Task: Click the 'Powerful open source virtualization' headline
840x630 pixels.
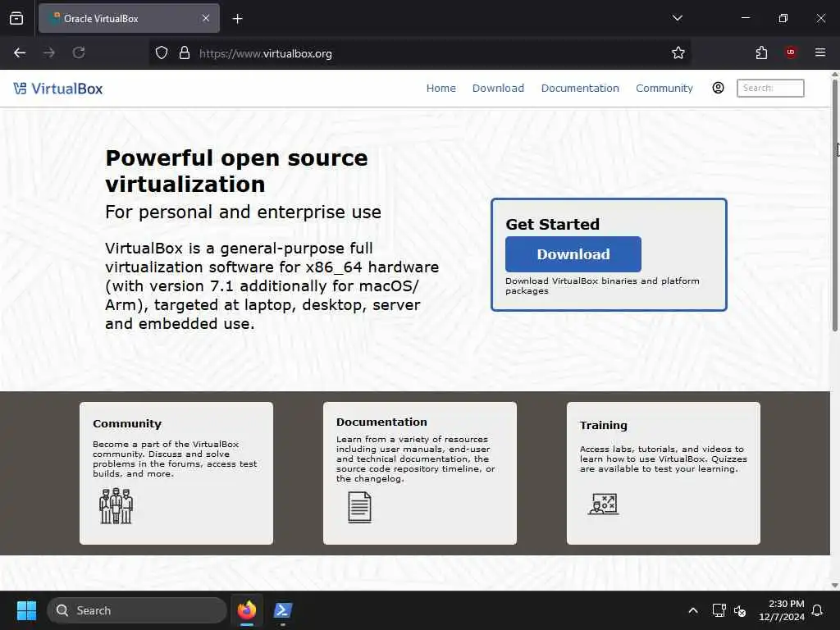Action: [x=236, y=171]
